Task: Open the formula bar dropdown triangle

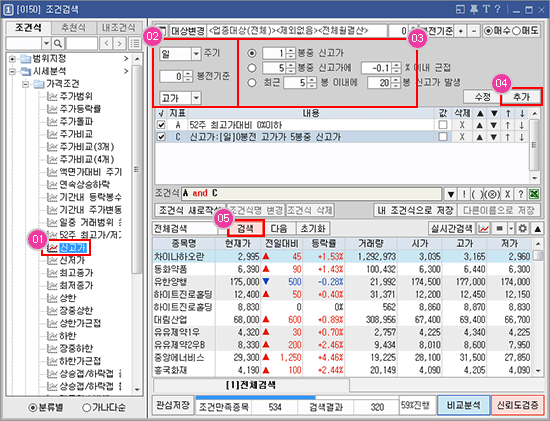Action: tap(451, 194)
